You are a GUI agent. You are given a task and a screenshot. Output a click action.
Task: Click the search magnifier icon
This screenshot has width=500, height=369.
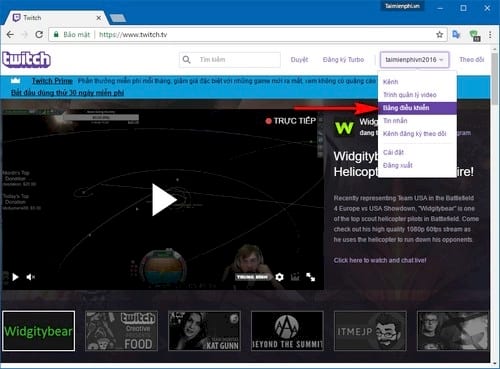(187, 60)
